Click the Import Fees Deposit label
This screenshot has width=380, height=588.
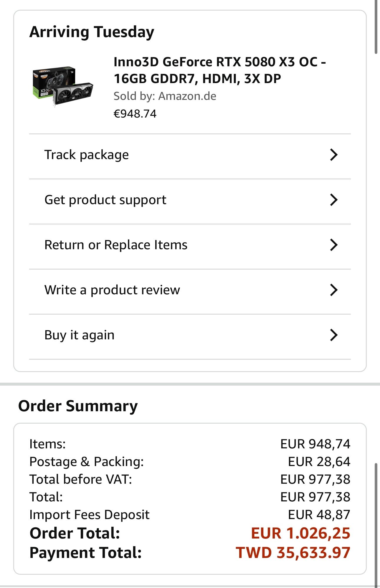pyautogui.click(x=89, y=515)
